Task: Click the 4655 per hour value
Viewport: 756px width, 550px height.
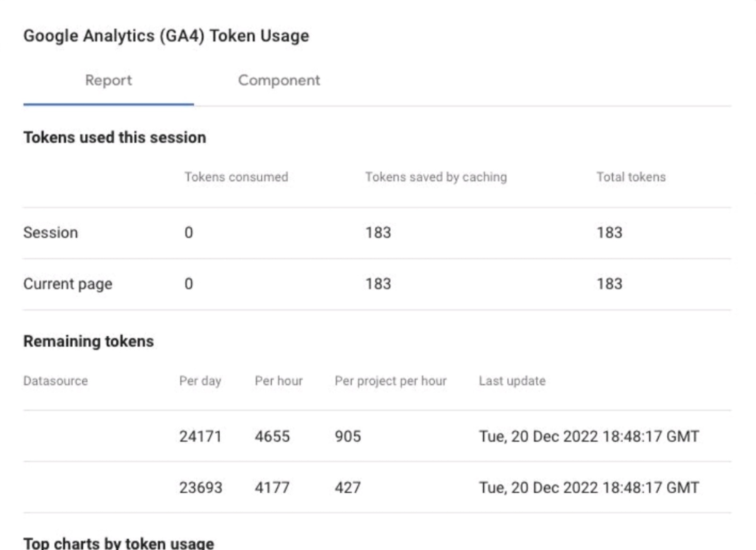Action: coord(272,436)
